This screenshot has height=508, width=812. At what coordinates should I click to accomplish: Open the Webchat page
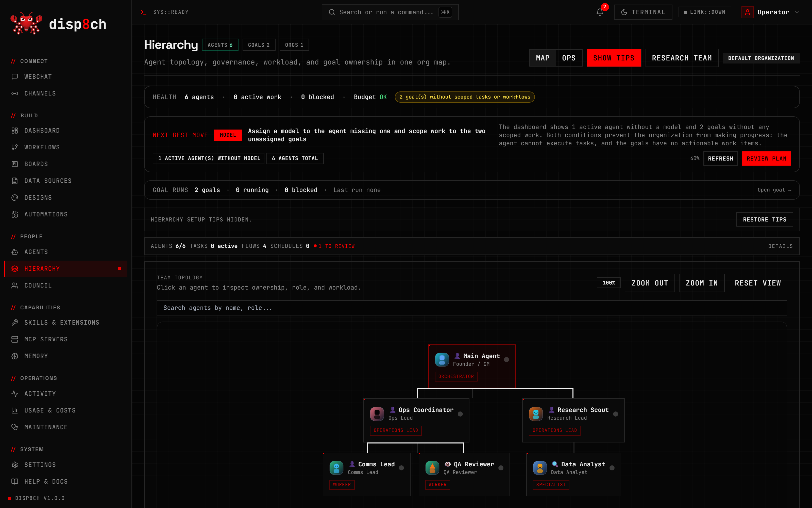pyautogui.click(x=65, y=77)
